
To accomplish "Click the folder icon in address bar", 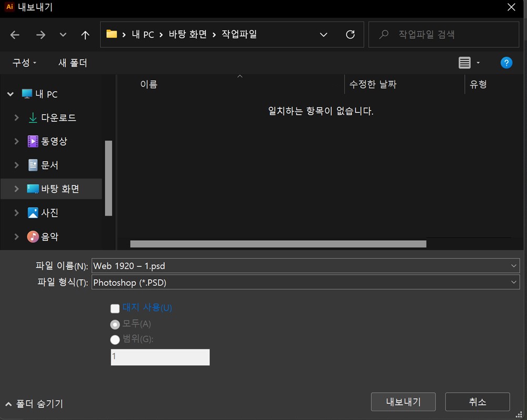I will pos(112,34).
